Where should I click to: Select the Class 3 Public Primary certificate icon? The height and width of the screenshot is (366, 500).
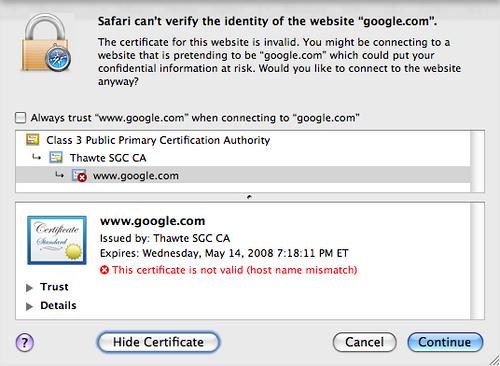point(33,140)
